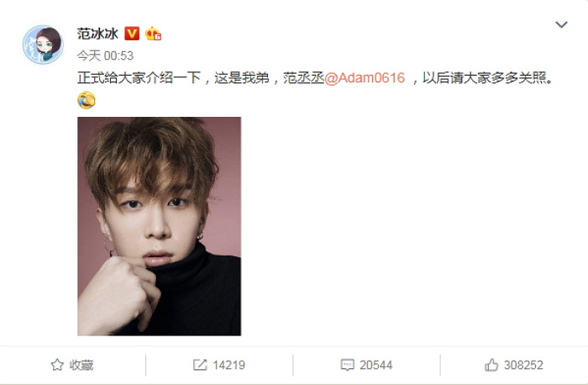The image size is (588, 385).
Task: Click the orange verified V badge
Action: (132, 34)
